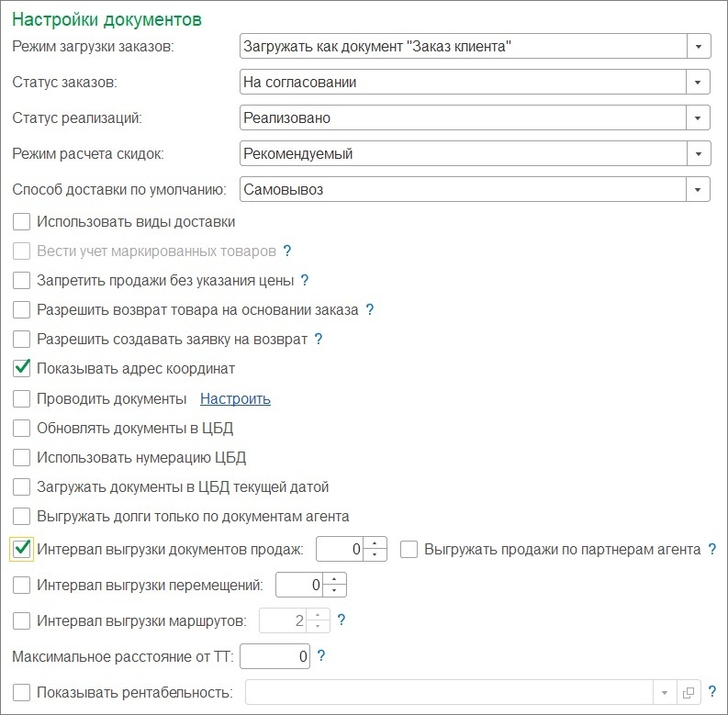Click help icon next to marked goods accounting
This screenshot has height=715, width=728.
(286, 251)
